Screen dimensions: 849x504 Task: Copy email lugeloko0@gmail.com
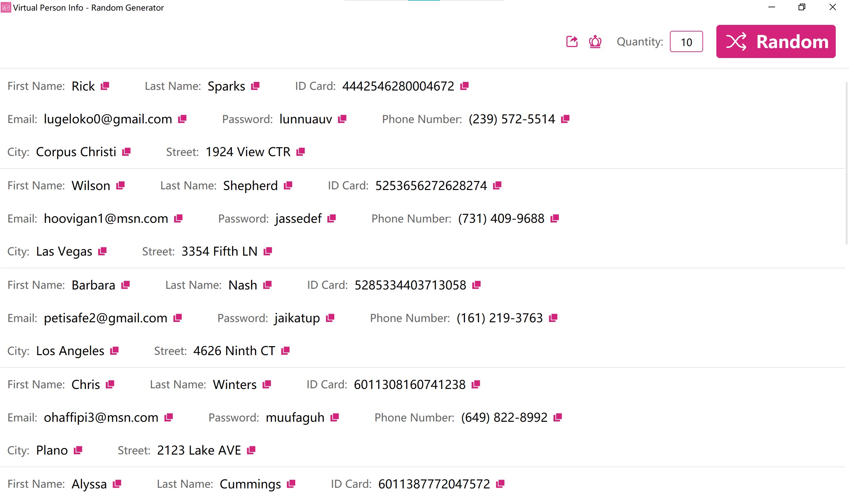point(182,119)
